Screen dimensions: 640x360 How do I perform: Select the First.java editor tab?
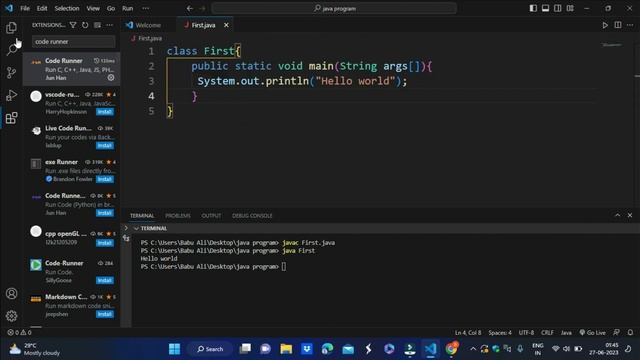[x=204, y=25]
